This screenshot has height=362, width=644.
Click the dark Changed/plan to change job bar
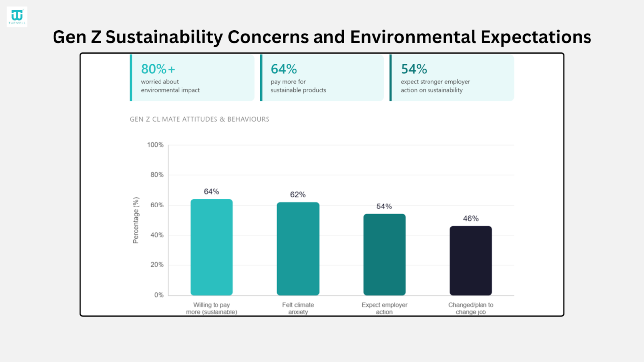(471, 260)
